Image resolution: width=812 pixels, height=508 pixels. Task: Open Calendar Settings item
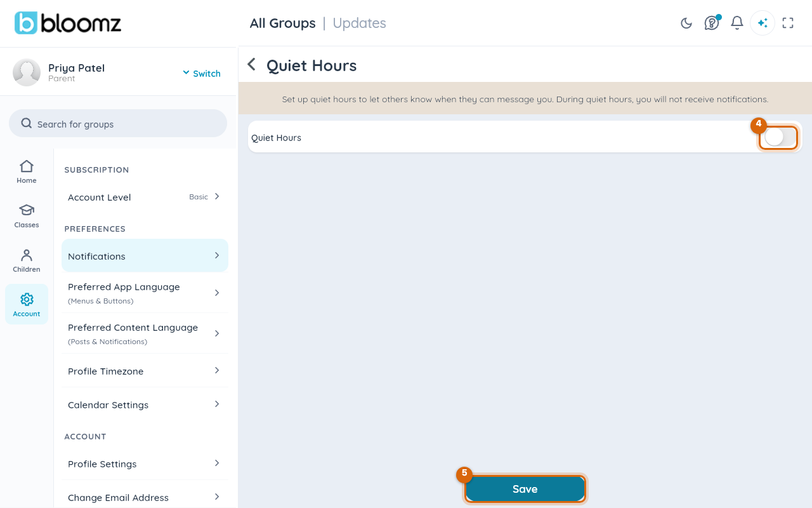tap(145, 404)
